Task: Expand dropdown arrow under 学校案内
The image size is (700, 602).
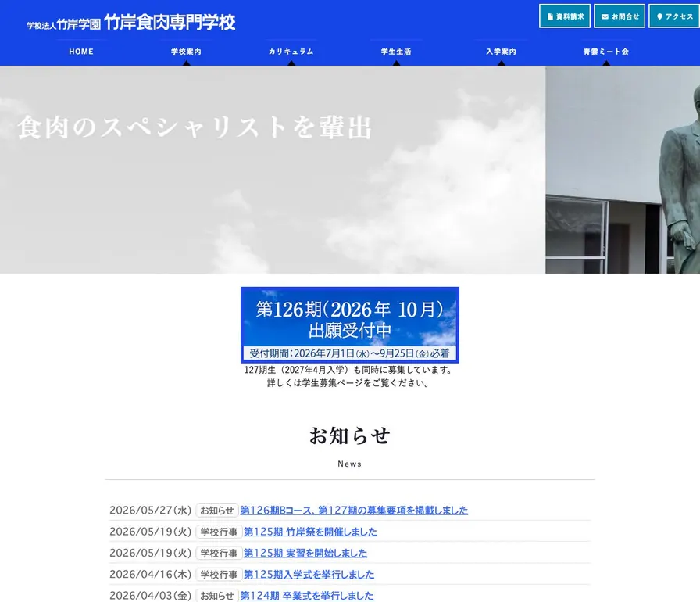Action: coord(187,63)
